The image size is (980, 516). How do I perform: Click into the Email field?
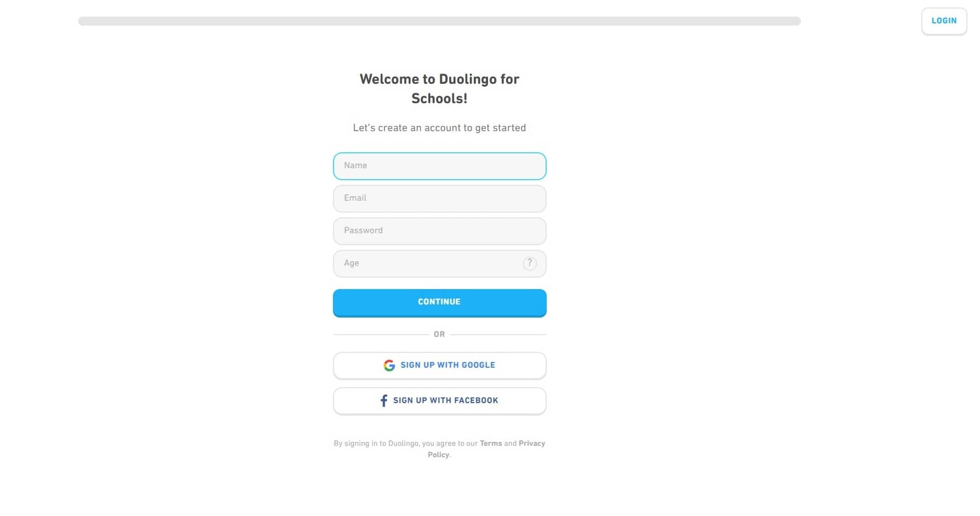pyautogui.click(x=440, y=198)
